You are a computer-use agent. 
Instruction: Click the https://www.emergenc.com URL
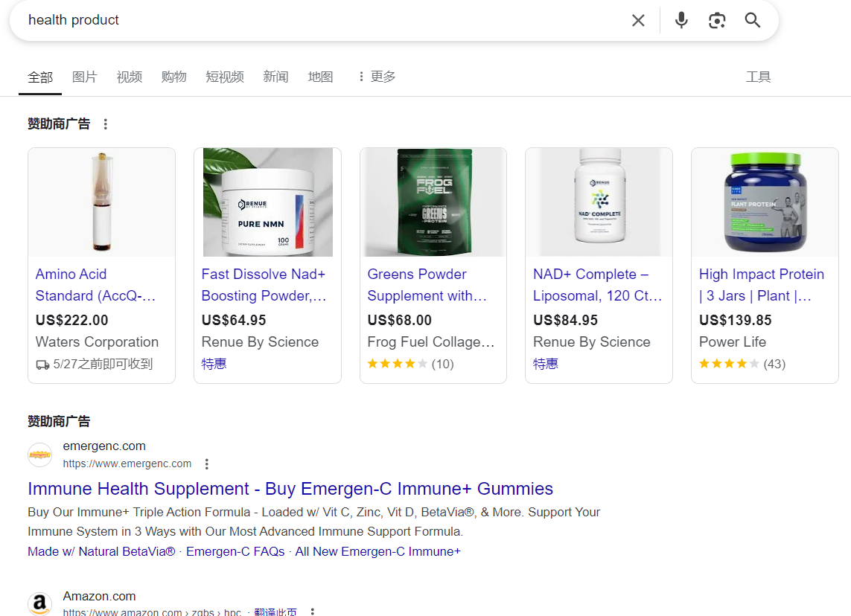coord(127,464)
